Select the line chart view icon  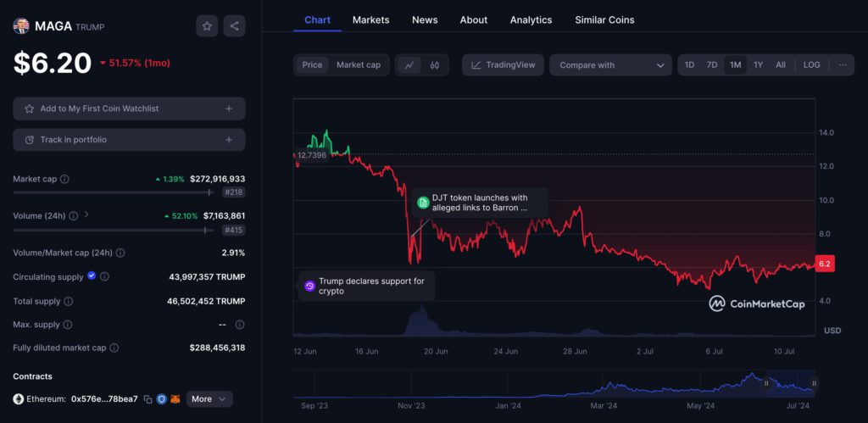409,64
